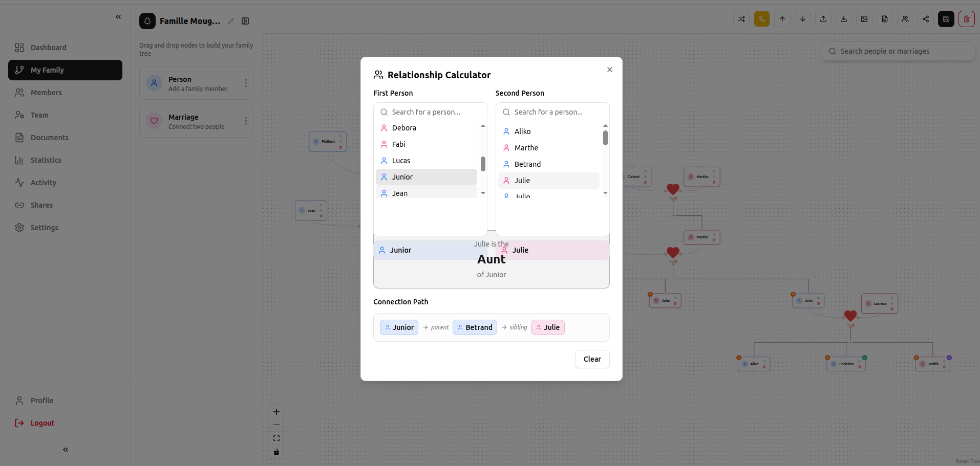Collapse the sidebar with top double-chevron
Screen dimensions: 980x466
pyautogui.click(x=118, y=17)
